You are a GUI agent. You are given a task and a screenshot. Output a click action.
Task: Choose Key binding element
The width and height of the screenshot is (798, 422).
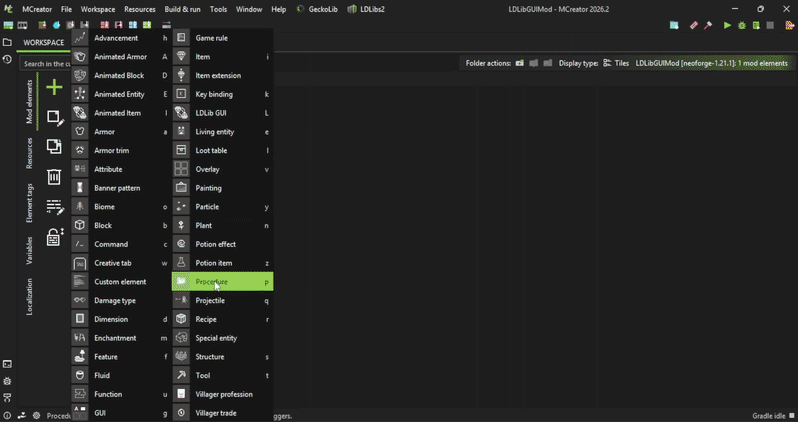222,94
